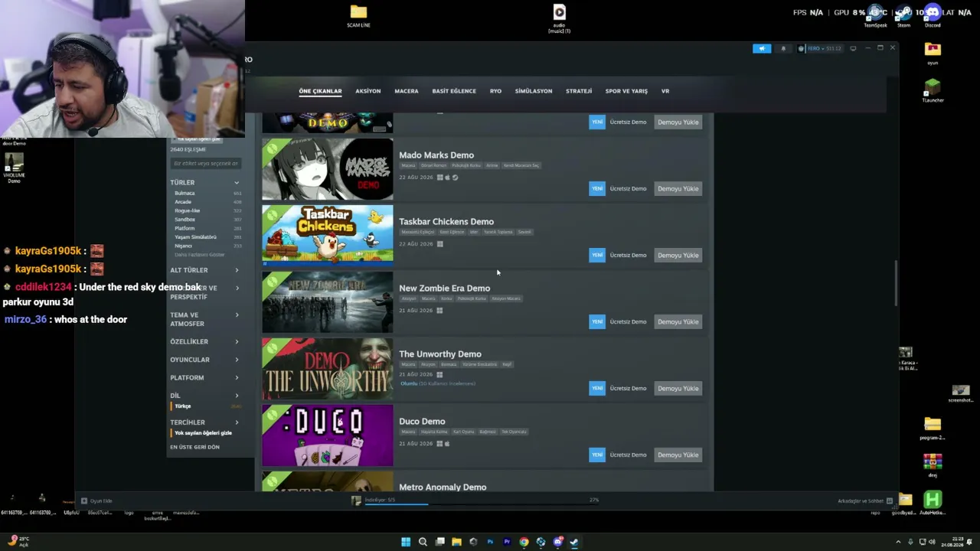Switch Steam to Big Picture mode
The image size is (980, 551).
point(853,48)
